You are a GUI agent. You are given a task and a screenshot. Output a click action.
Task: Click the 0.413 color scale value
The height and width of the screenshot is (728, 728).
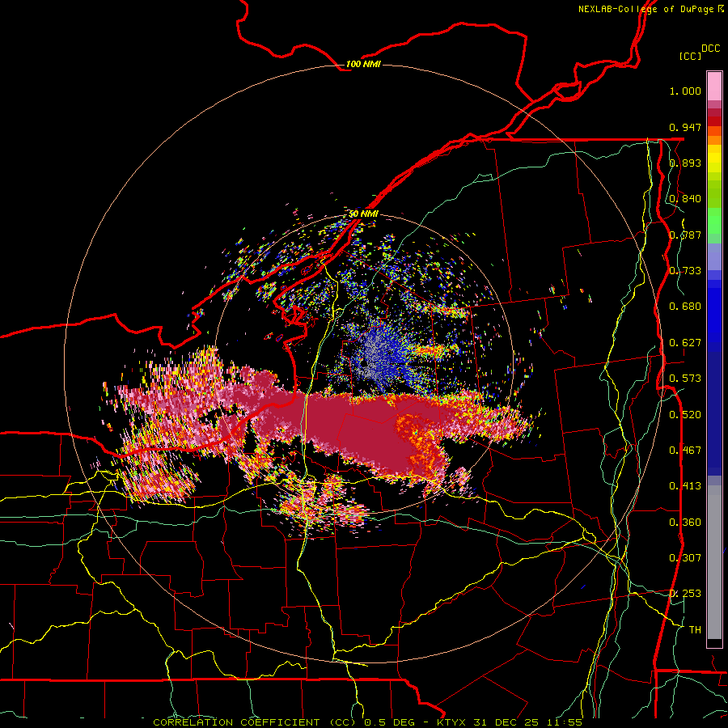coord(685,486)
